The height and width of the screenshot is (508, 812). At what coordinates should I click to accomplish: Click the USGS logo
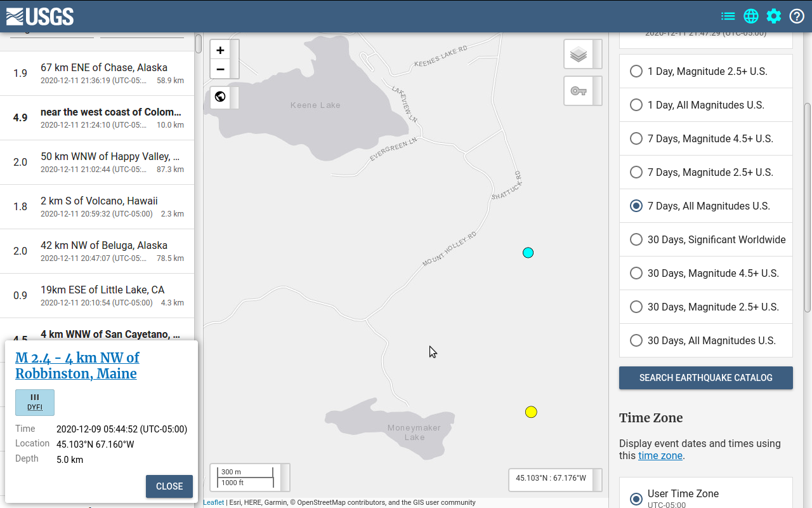pos(39,17)
